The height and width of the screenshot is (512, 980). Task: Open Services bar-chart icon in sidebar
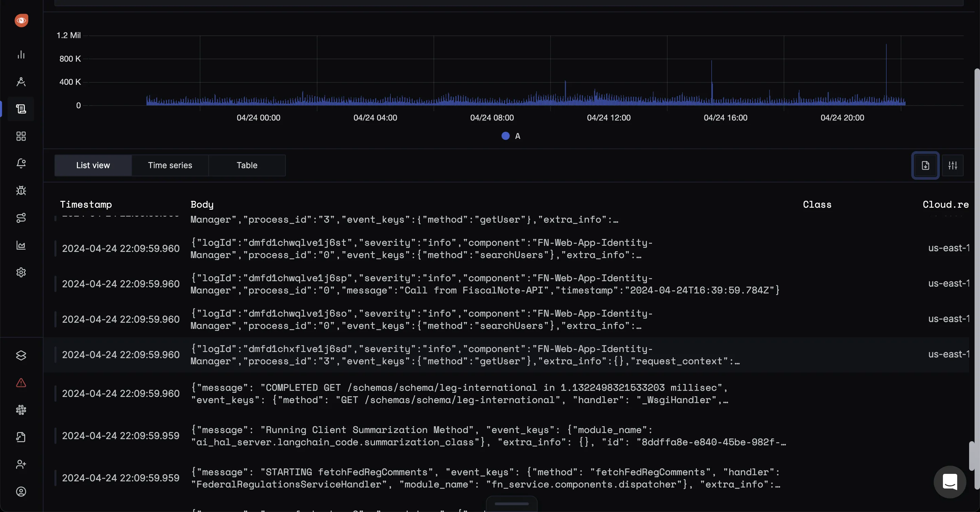tap(21, 55)
